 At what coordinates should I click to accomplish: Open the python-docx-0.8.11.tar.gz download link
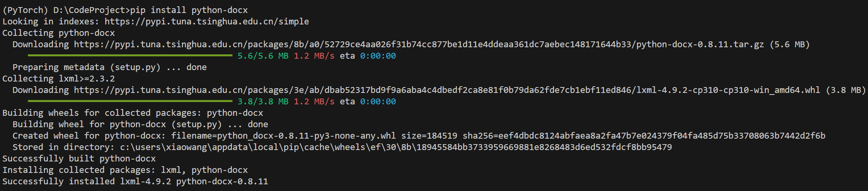[x=419, y=44]
